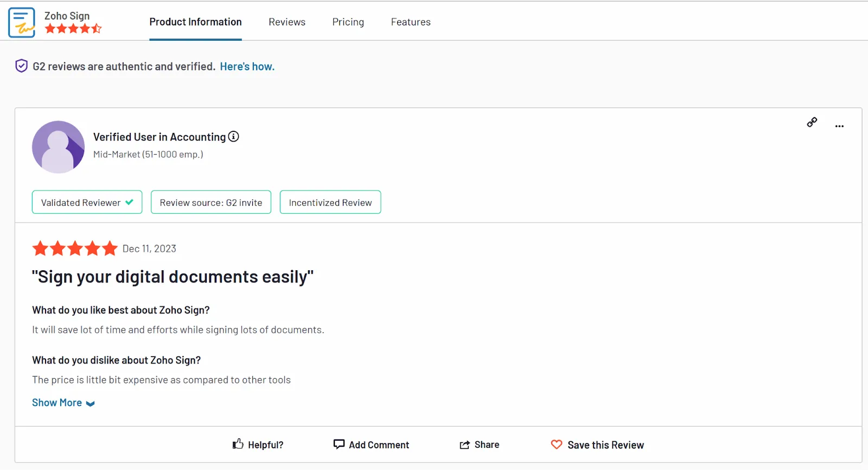Open review titled Sign your digital documents easily

[173, 277]
